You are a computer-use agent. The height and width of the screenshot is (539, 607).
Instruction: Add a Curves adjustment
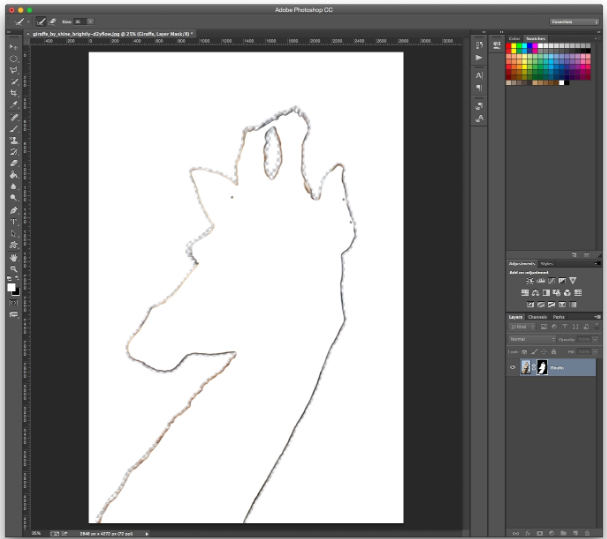click(551, 281)
